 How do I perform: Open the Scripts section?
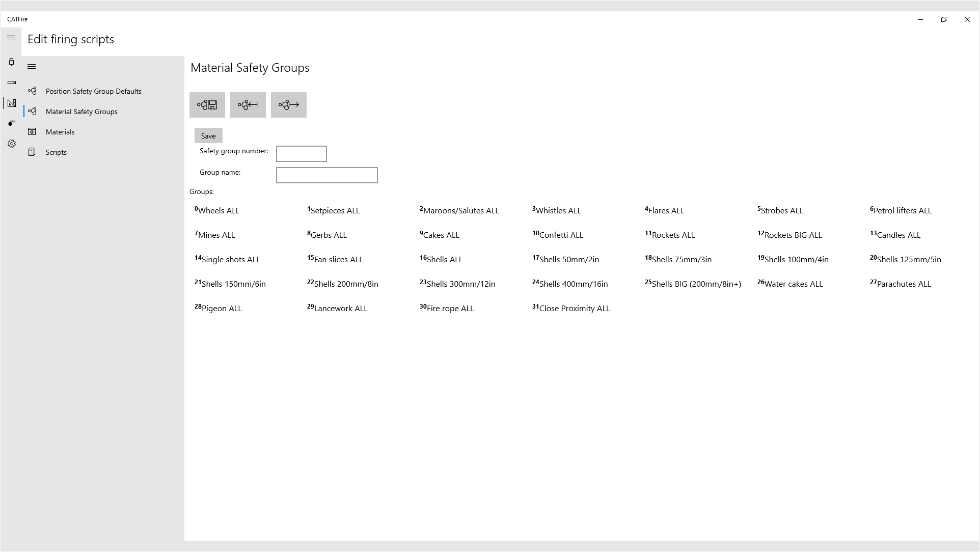(x=56, y=152)
